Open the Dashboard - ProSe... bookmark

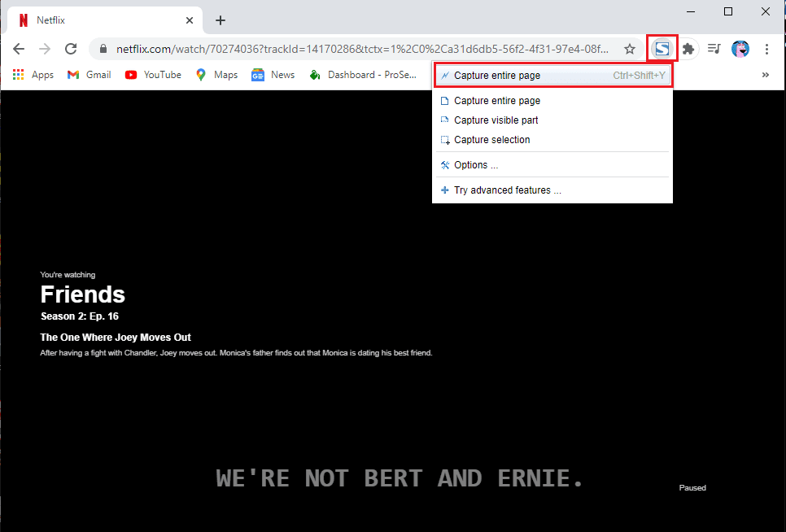pos(362,75)
